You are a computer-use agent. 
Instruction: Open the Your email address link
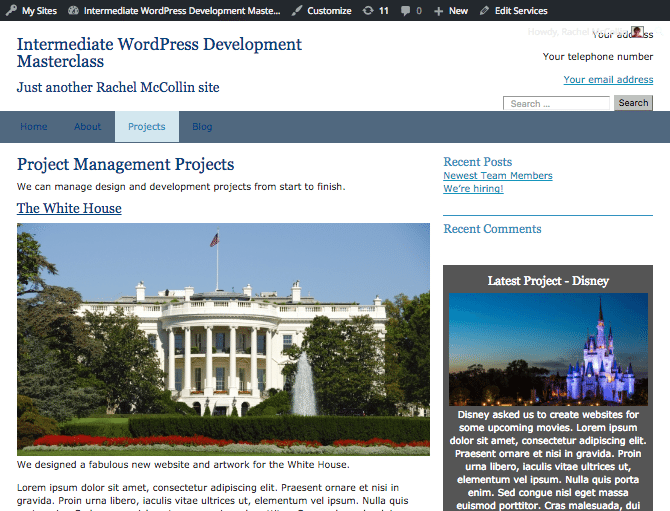608,80
